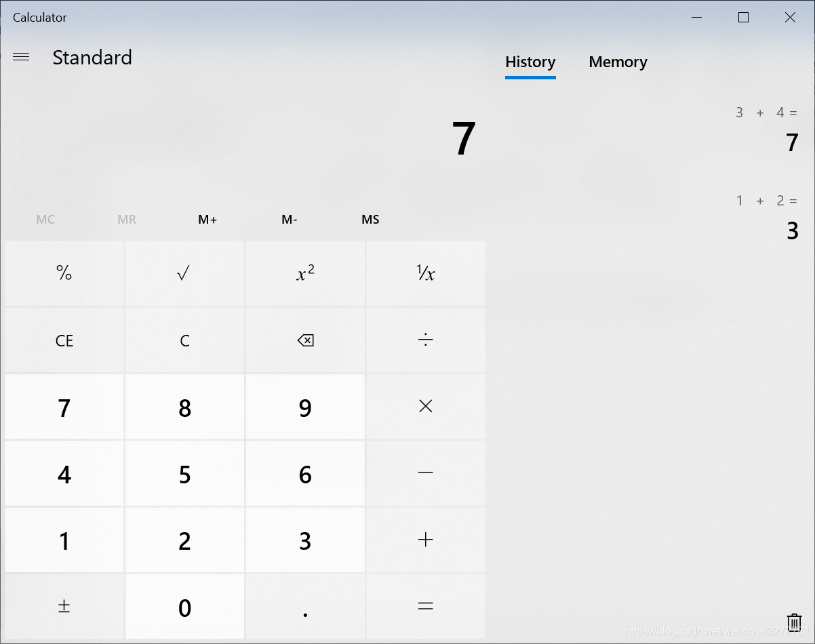The image size is (815, 644).
Task: Click the divide operator key
Action: point(426,340)
